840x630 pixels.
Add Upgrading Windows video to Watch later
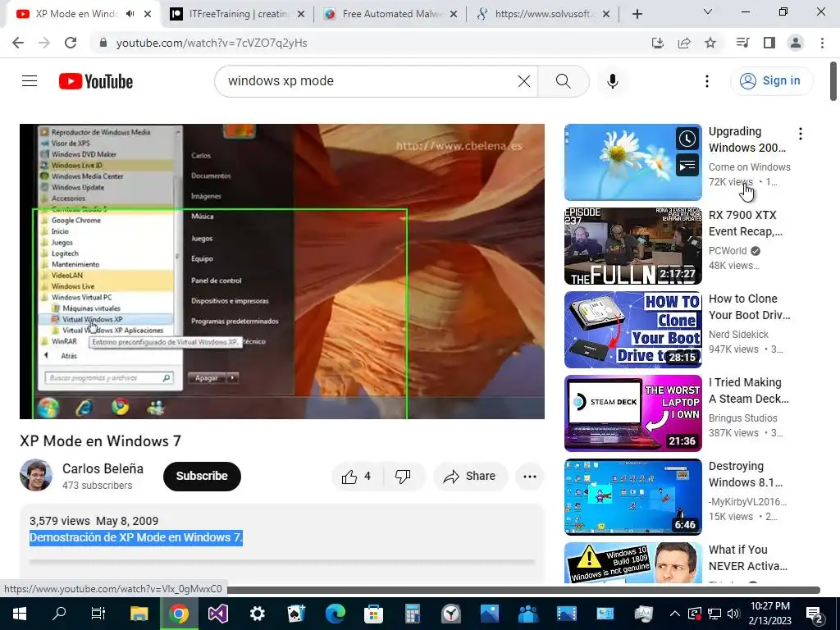[687, 139]
